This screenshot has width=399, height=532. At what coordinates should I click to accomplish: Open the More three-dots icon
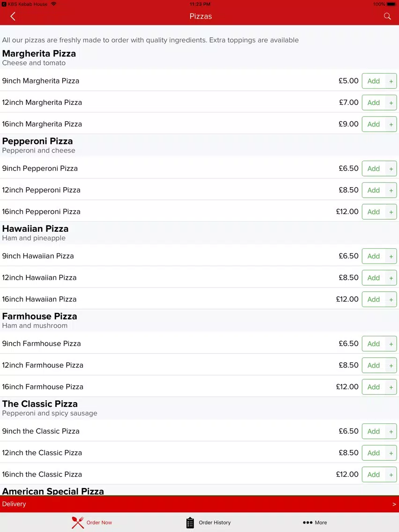[307, 523]
